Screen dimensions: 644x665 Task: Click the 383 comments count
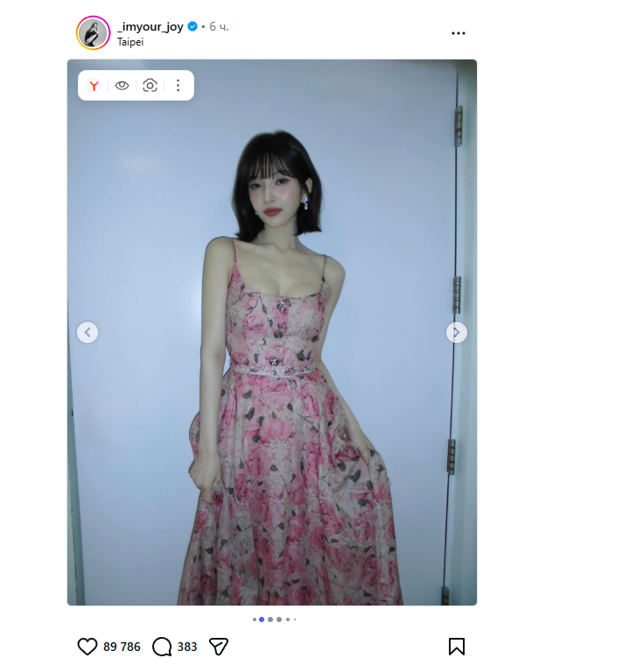pos(187,647)
